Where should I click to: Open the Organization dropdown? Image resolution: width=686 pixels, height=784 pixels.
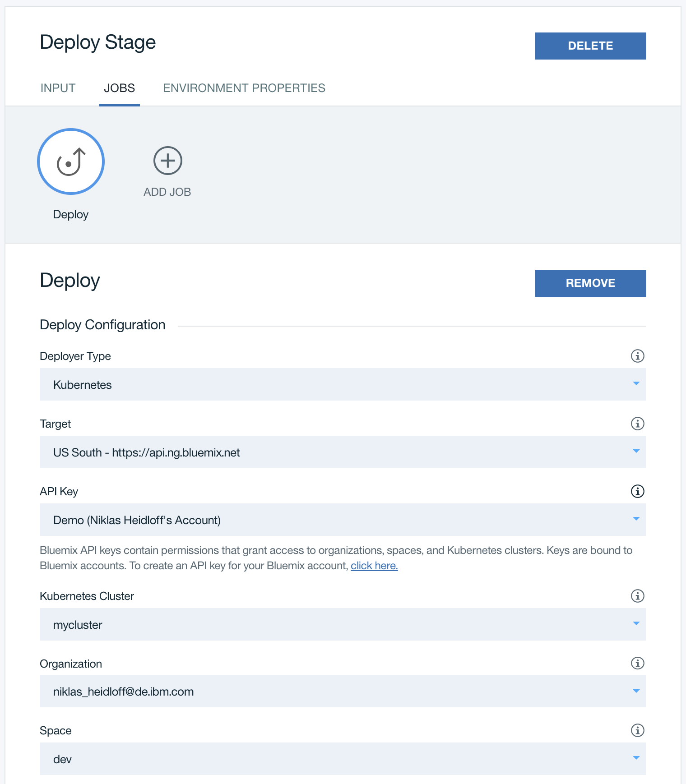pos(343,691)
